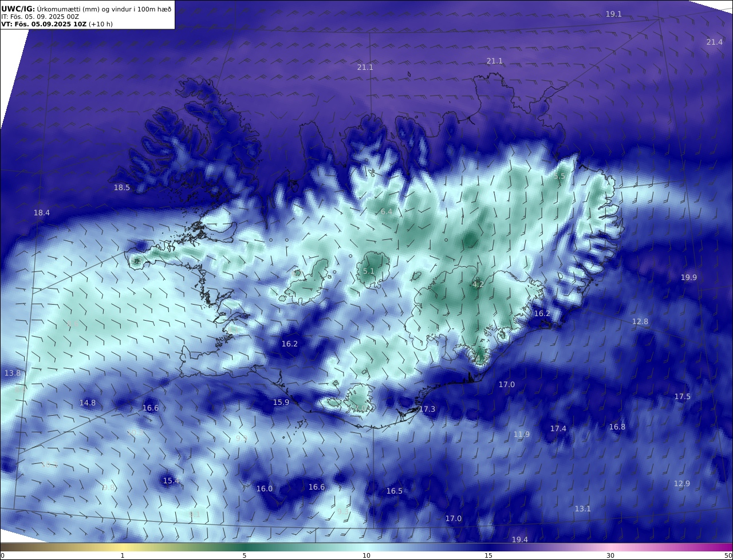This screenshot has height=560, width=733.
Task: Click the 19.4 value label
Action: (x=519, y=539)
